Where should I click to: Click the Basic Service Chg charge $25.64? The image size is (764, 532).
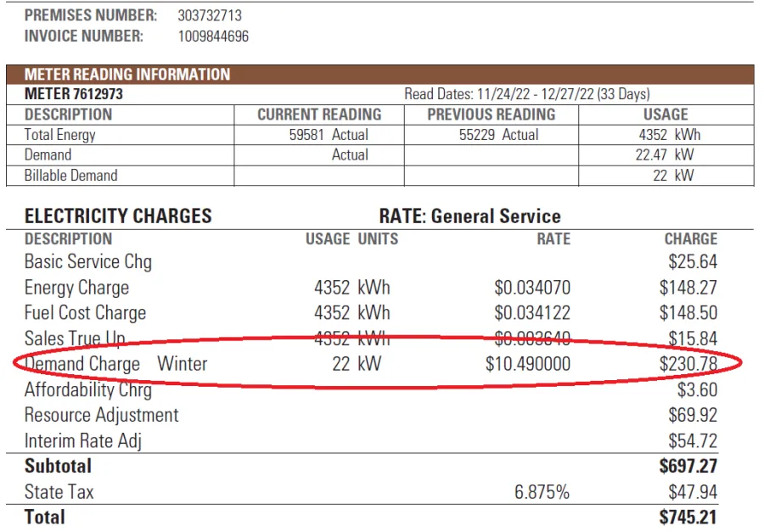(x=692, y=262)
